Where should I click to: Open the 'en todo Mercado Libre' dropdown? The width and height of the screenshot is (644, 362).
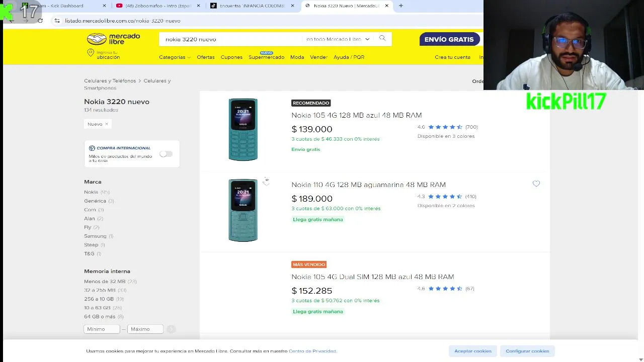tap(338, 39)
